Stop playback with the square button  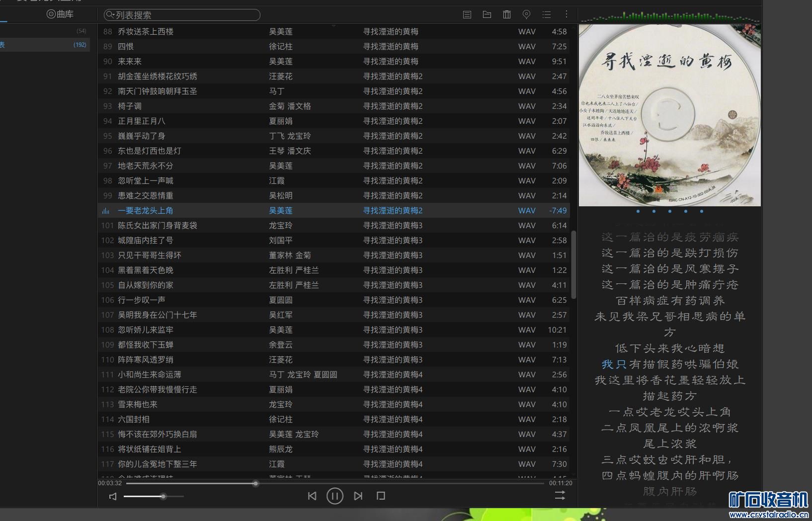[x=381, y=496]
